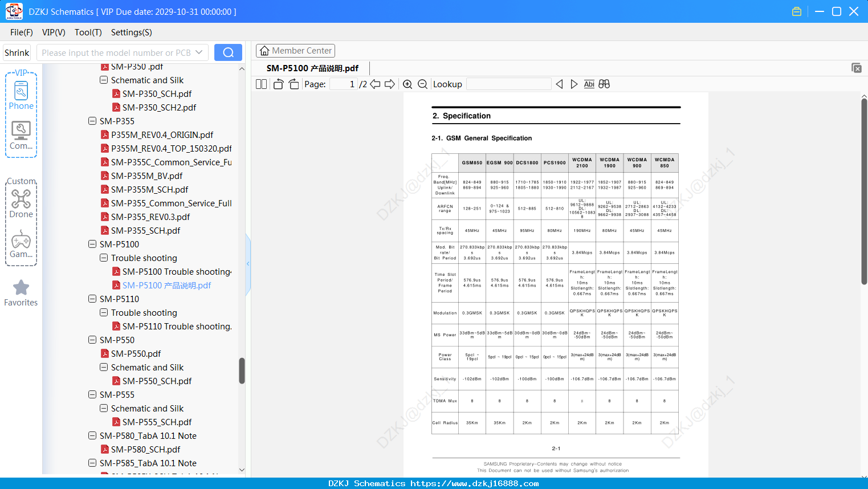
Task: Collapse Trouble shooting under SM-P5100
Action: pos(104,258)
